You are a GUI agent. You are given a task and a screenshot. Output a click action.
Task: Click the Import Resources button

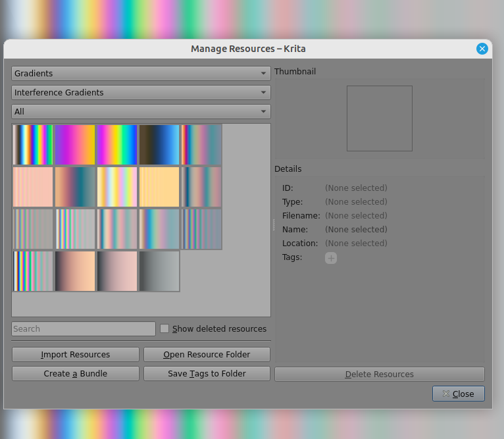pos(76,355)
